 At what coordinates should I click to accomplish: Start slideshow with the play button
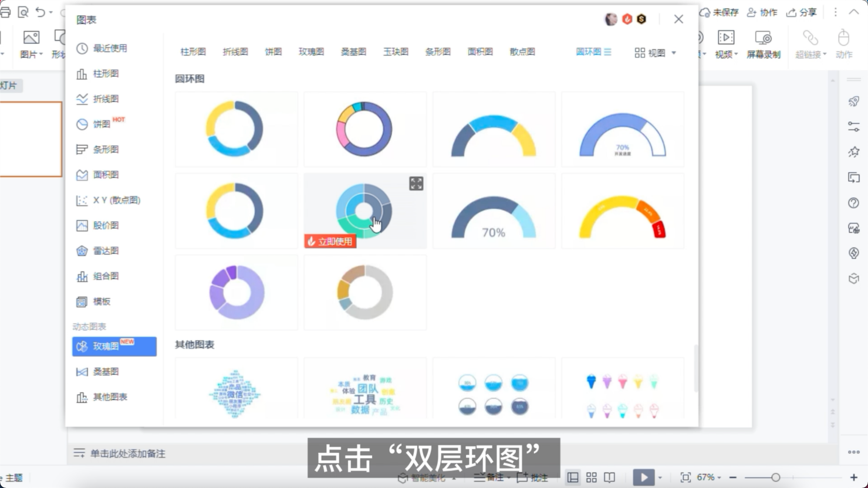point(644,477)
